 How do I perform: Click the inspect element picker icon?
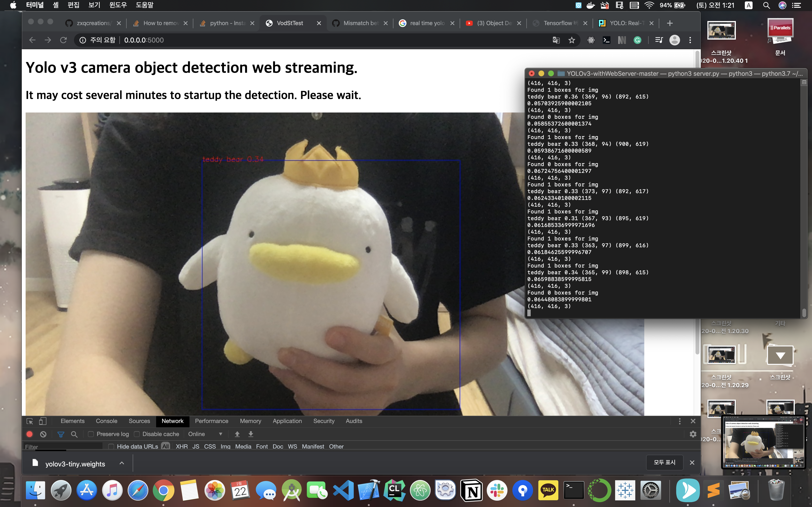[29, 421]
